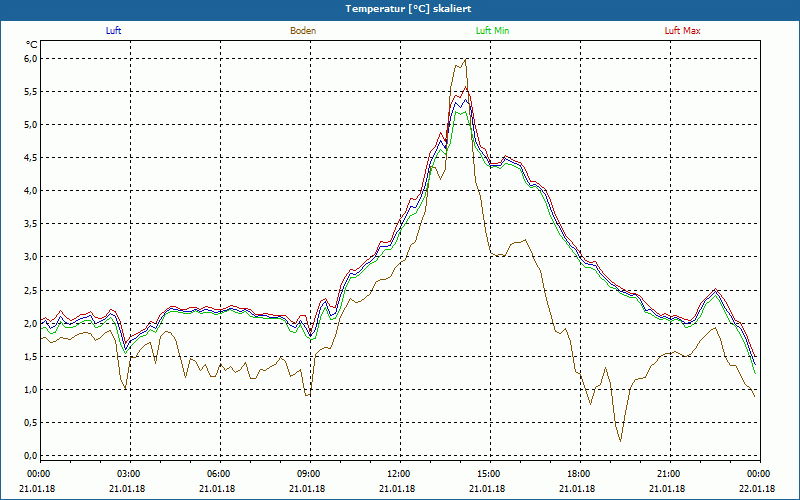Click the y-axis value '6,0'
Screen dimensions: 800x500
[x=31, y=59]
